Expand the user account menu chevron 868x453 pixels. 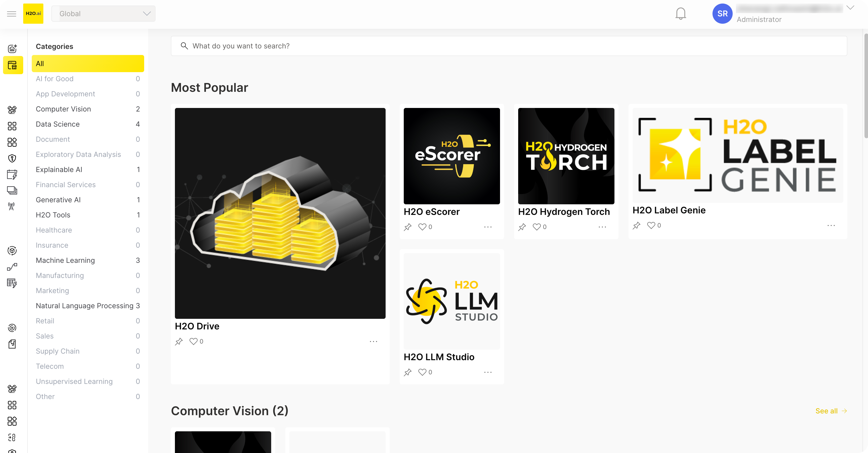(850, 7)
